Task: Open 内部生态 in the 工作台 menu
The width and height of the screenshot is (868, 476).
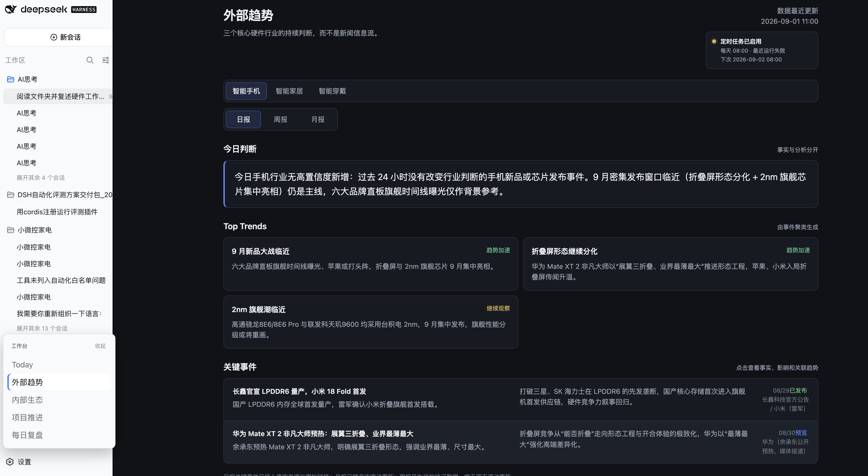Action: 59,400
